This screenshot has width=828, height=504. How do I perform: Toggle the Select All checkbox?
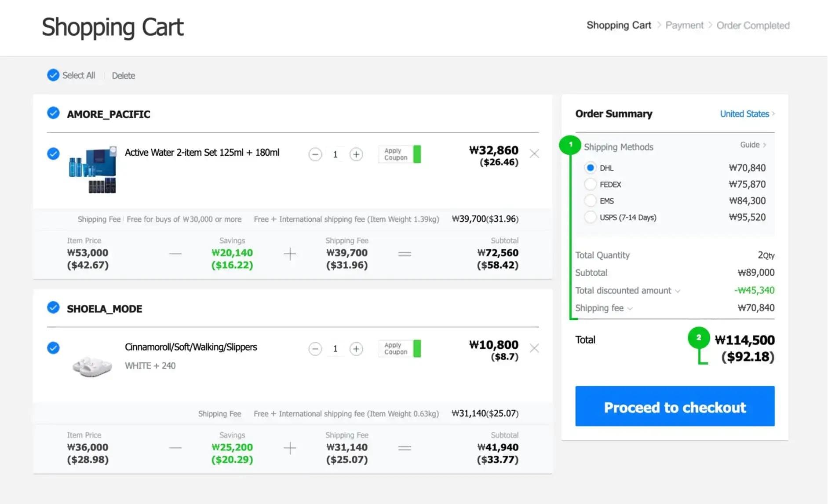tap(53, 75)
